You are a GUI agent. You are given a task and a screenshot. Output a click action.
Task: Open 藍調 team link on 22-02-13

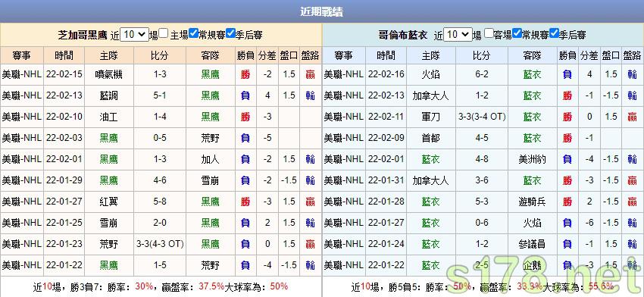[109, 95]
